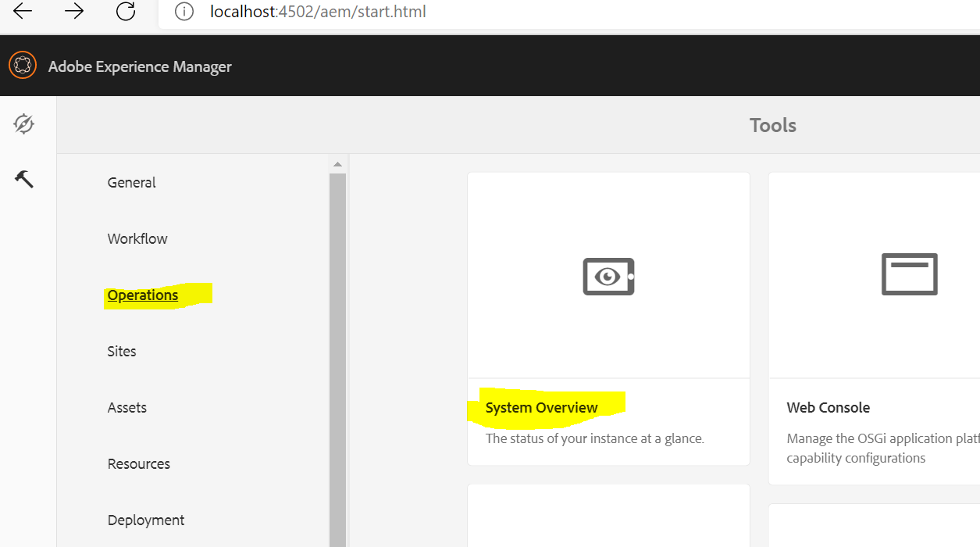Screen dimensions: 980x547
Task: Click the site info icon in address bar
Action: click(184, 12)
